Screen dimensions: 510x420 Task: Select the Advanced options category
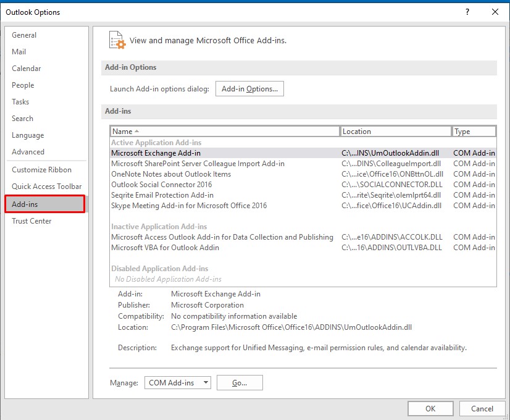tap(28, 152)
